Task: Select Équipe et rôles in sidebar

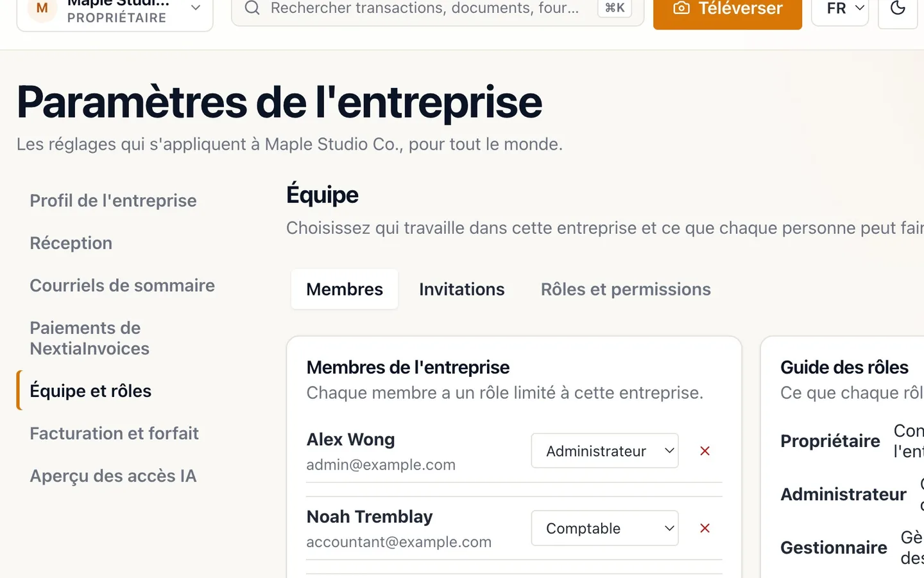Action: (90, 390)
